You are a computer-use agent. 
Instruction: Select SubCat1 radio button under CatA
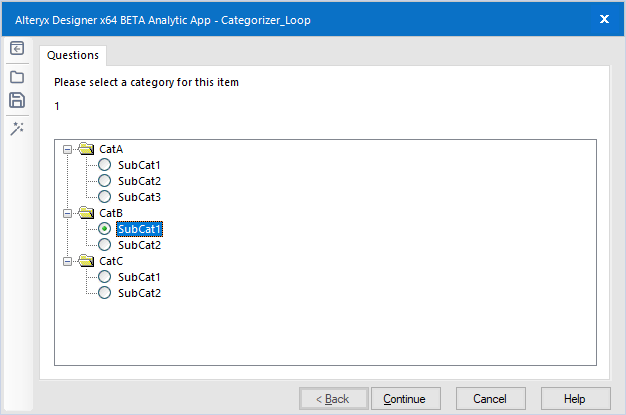105,165
